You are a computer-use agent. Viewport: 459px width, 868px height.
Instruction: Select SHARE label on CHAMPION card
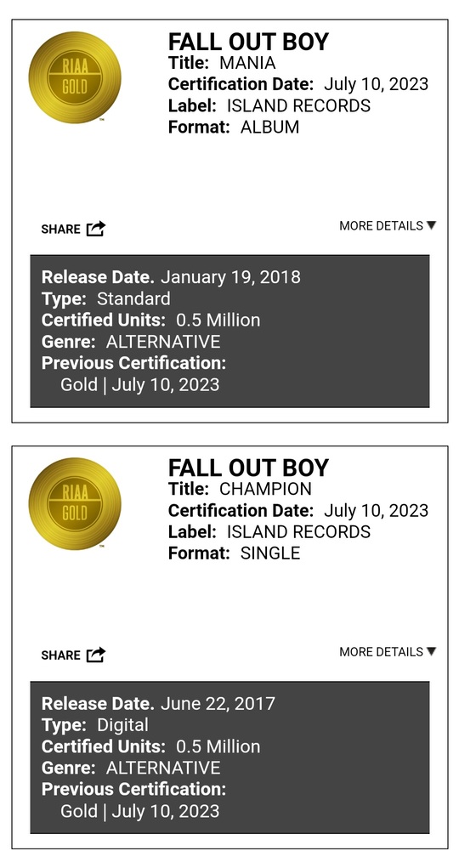(60, 655)
